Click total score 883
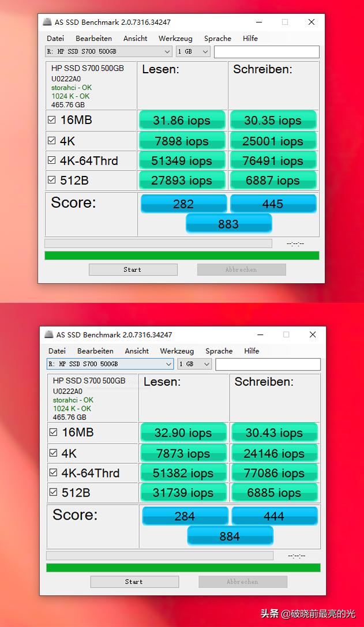 pyautogui.click(x=229, y=224)
